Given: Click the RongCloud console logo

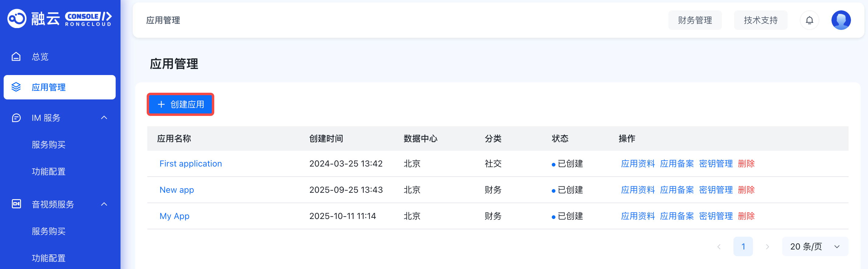Looking at the screenshot, I should (59, 19).
